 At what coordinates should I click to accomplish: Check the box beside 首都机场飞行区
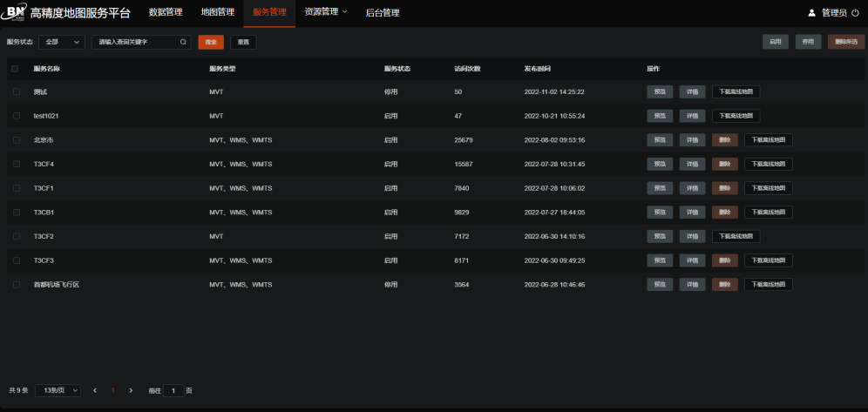15,284
